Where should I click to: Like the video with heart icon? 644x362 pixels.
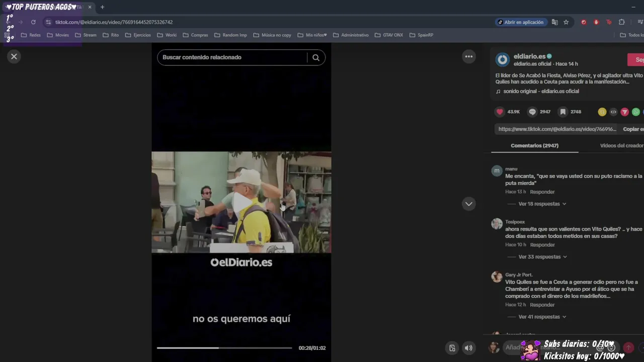point(500,112)
